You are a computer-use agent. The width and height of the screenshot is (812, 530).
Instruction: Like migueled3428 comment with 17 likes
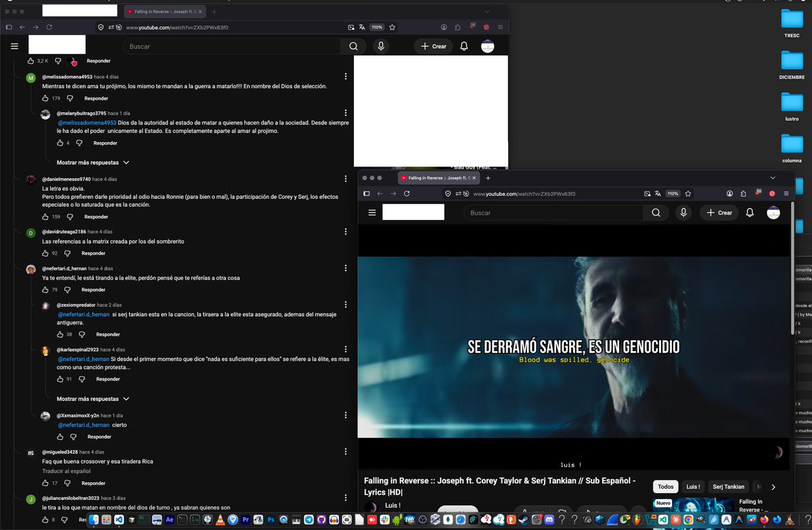point(46,483)
